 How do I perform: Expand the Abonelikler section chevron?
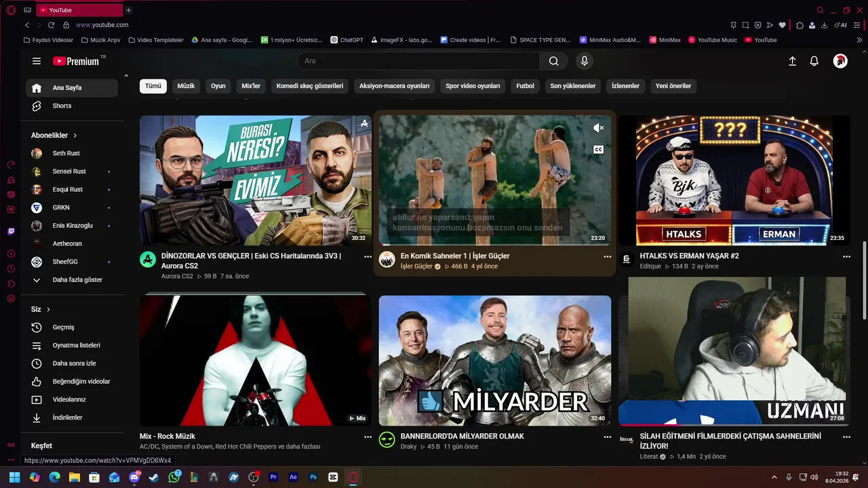pyautogui.click(x=75, y=136)
